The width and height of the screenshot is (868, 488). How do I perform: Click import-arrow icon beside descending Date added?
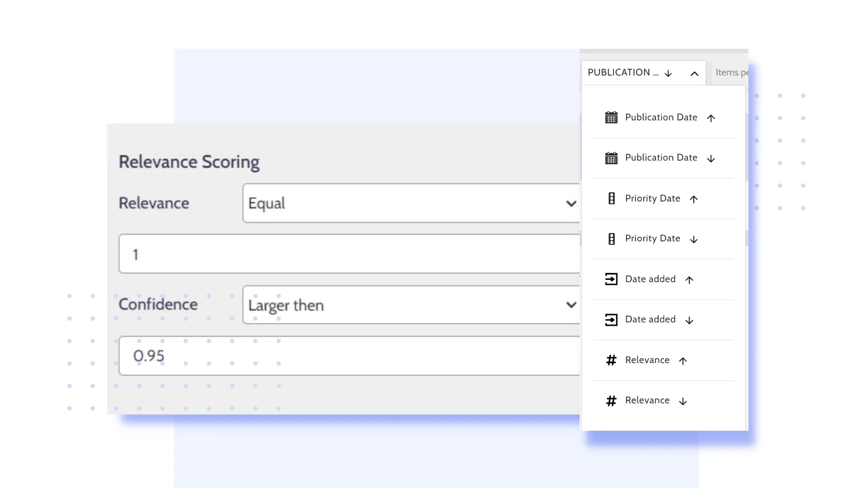click(x=611, y=320)
